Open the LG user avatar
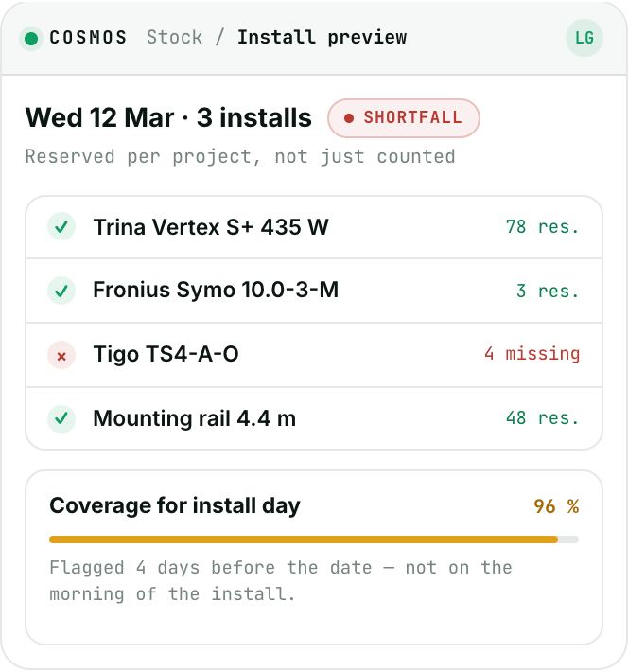This screenshot has height=672, width=628. coord(584,38)
